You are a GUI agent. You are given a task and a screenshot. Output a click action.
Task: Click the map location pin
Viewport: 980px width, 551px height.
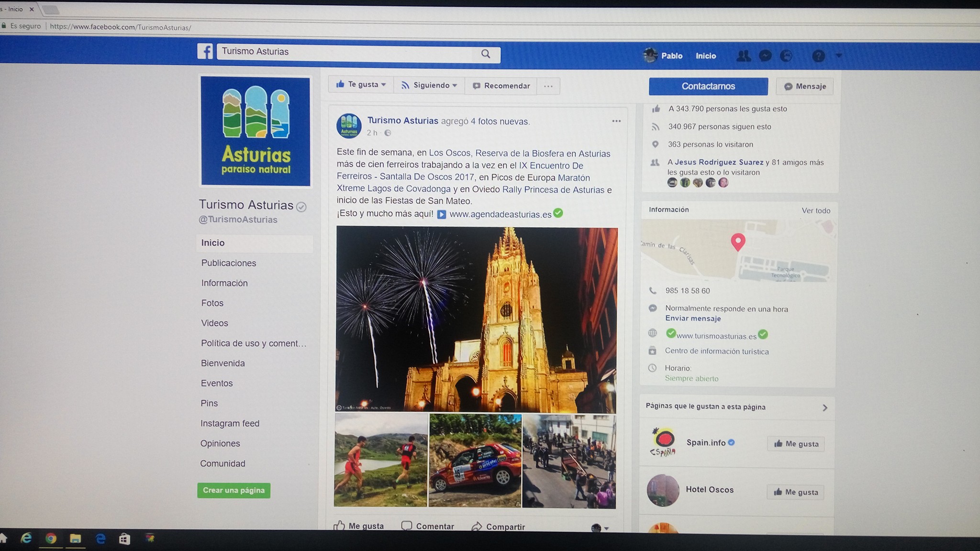738,242
